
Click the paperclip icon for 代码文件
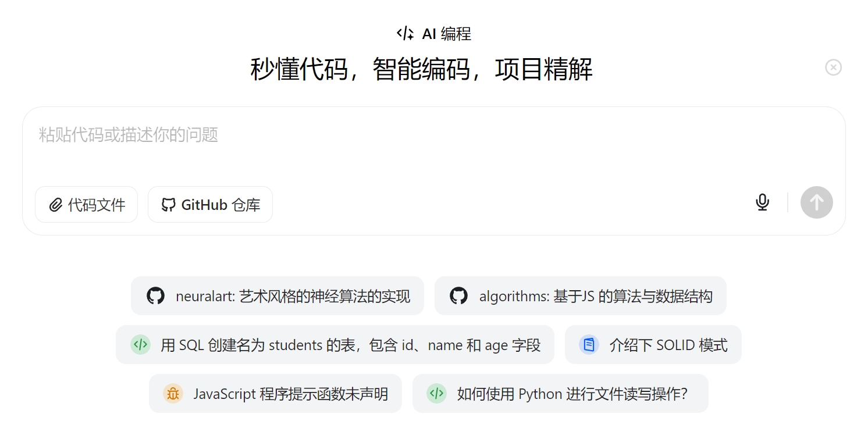[56, 205]
